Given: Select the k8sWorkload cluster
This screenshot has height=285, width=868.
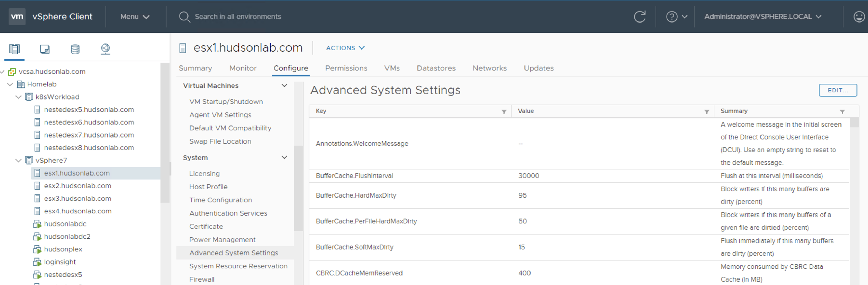Looking at the screenshot, I should point(57,97).
